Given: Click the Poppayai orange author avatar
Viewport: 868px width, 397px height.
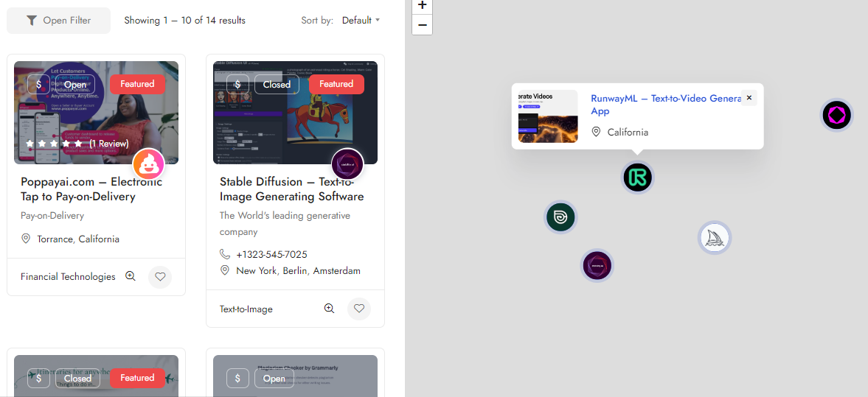Looking at the screenshot, I should click(x=148, y=164).
